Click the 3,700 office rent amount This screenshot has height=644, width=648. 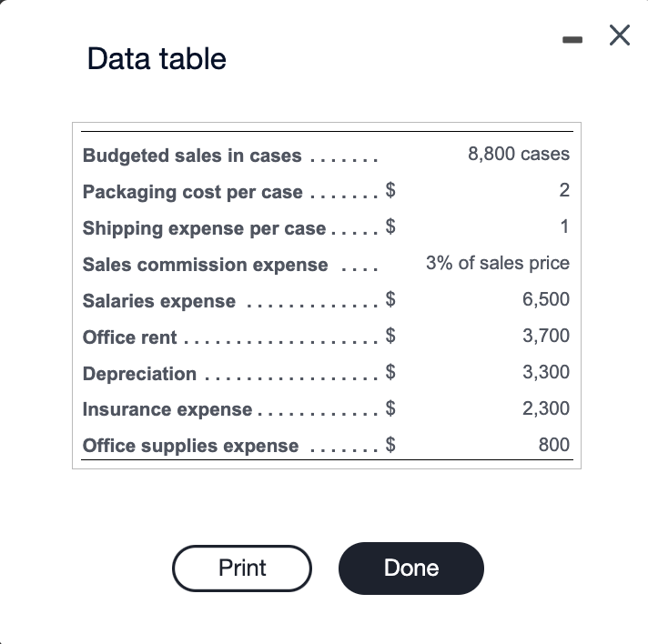click(546, 336)
